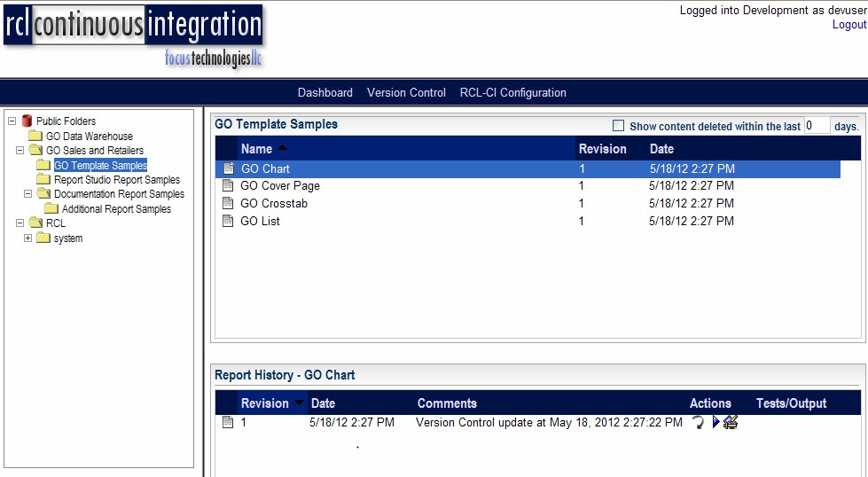Click the date in the GO Crosstab row
The image size is (868, 477).
pos(692,203)
